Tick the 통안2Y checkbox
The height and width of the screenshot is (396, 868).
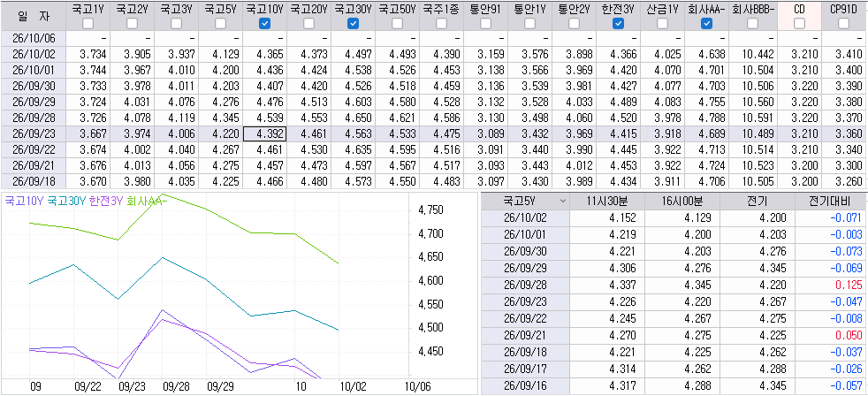(x=574, y=23)
